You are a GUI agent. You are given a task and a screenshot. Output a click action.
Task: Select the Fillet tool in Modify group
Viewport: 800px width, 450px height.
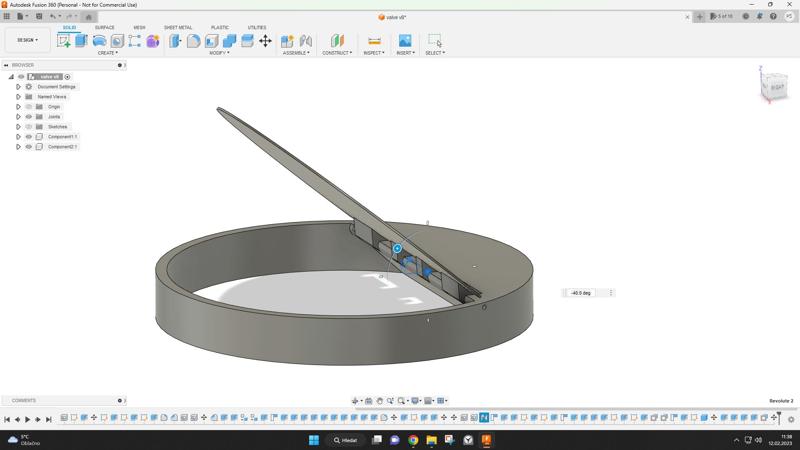194,41
